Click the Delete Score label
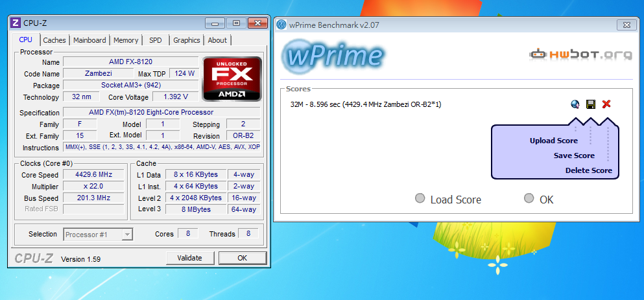Viewport: 644px width, 300px height. [x=589, y=170]
